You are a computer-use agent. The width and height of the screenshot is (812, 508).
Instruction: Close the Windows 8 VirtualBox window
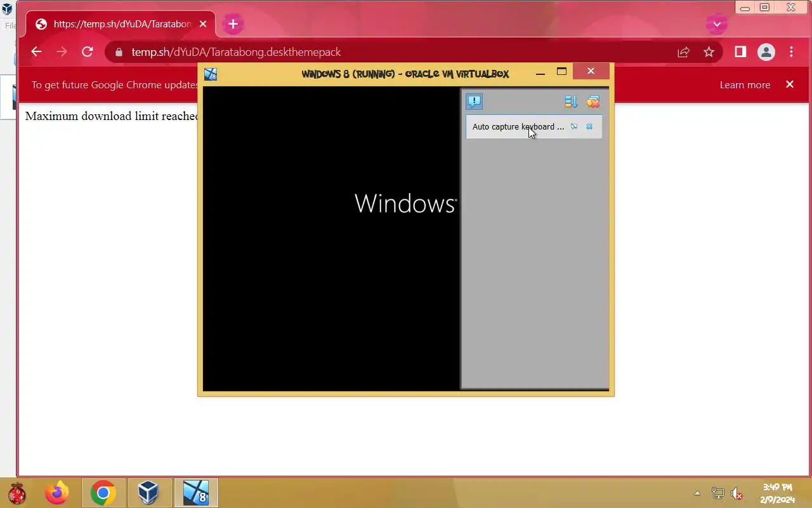click(x=591, y=71)
